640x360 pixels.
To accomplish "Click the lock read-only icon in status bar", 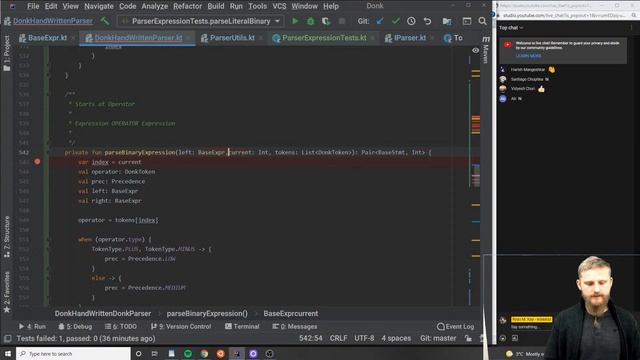I will point(468,338).
